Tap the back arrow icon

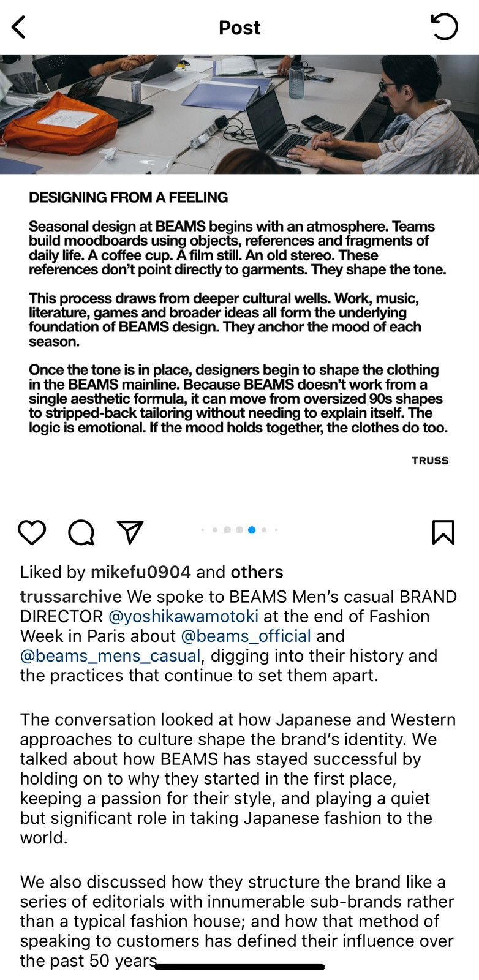coord(19,28)
